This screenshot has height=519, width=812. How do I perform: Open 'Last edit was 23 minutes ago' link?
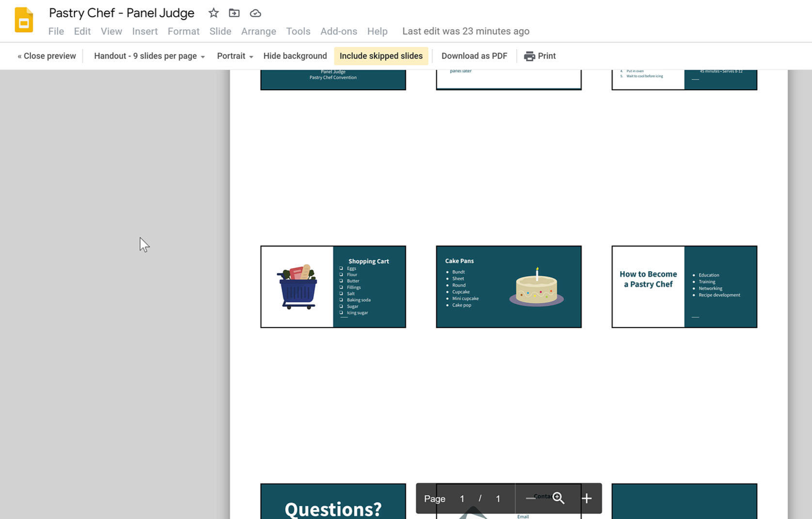point(466,31)
